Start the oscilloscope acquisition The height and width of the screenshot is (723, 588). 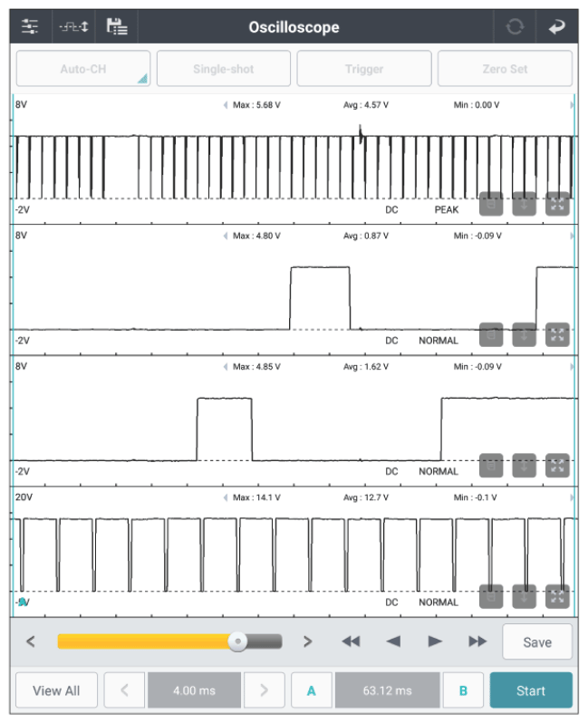tap(531, 690)
